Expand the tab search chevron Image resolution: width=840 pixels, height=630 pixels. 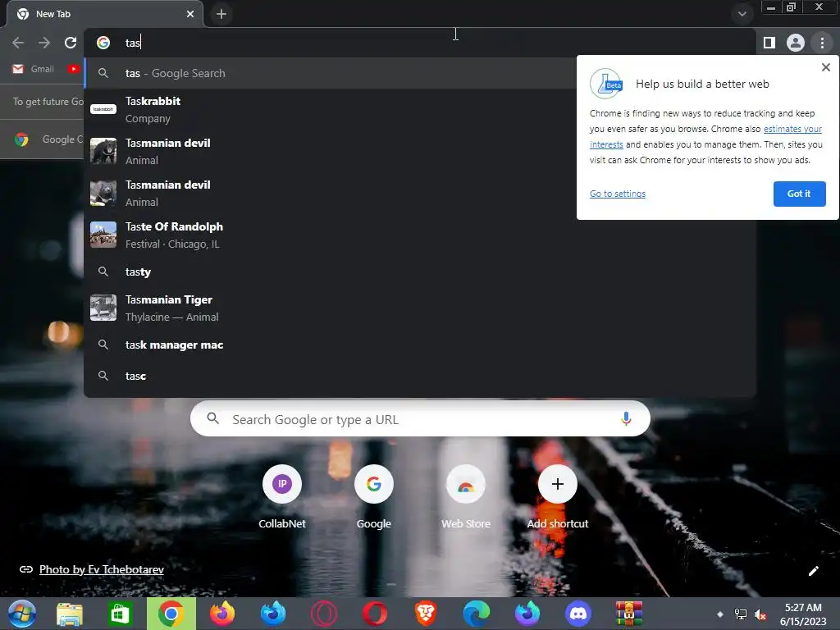tap(742, 15)
